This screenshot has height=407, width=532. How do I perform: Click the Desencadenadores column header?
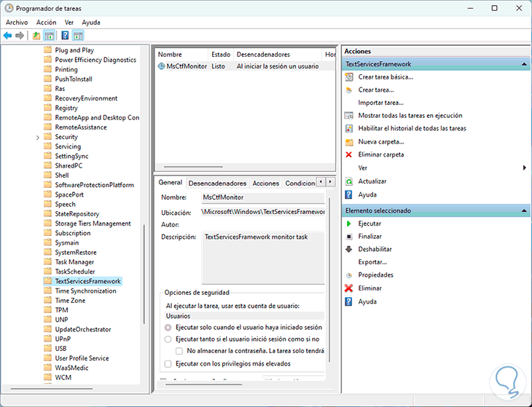pyautogui.click(x=278, y=55)
